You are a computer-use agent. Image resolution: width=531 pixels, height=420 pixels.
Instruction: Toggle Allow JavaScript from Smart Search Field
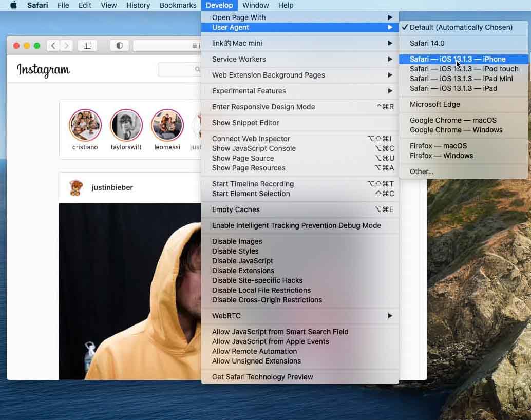(x=300, y=332)
